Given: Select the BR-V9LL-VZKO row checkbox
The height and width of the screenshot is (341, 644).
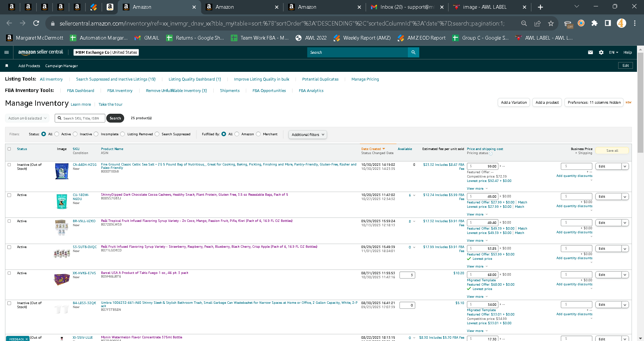Looking at the screenshot, I should (9, 221).
